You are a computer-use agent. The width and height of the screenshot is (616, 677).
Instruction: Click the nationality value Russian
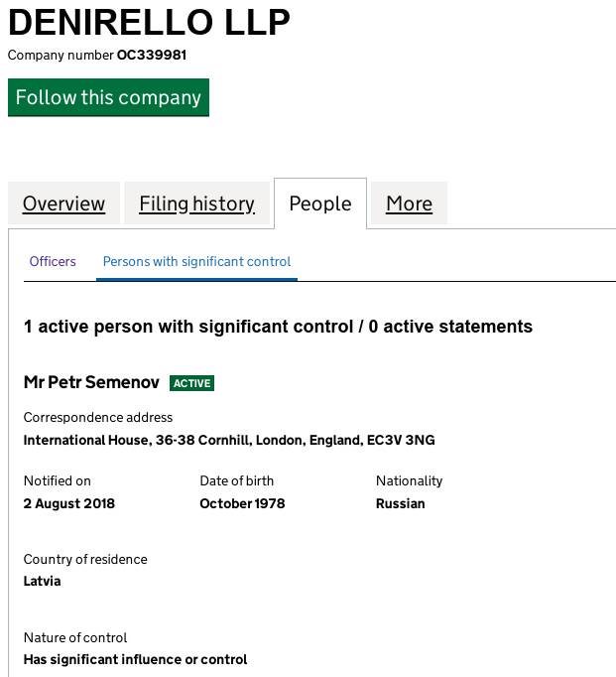[x=400, y=503]
